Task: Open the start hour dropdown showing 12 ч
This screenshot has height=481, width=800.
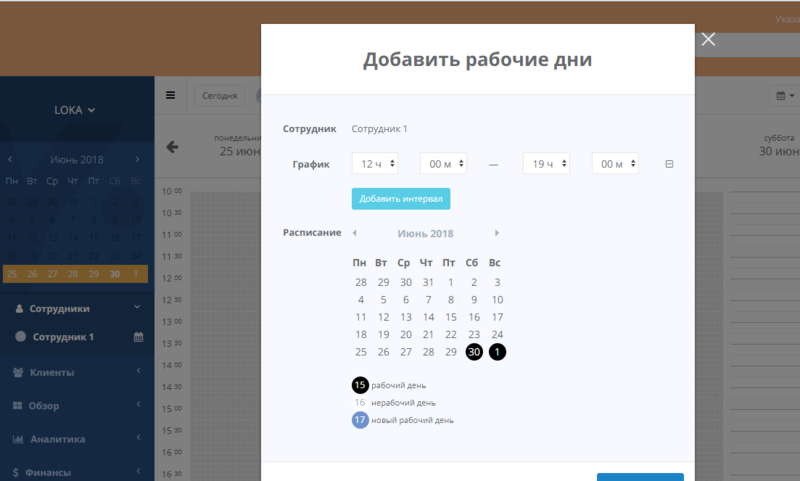Action: point(375,164)
